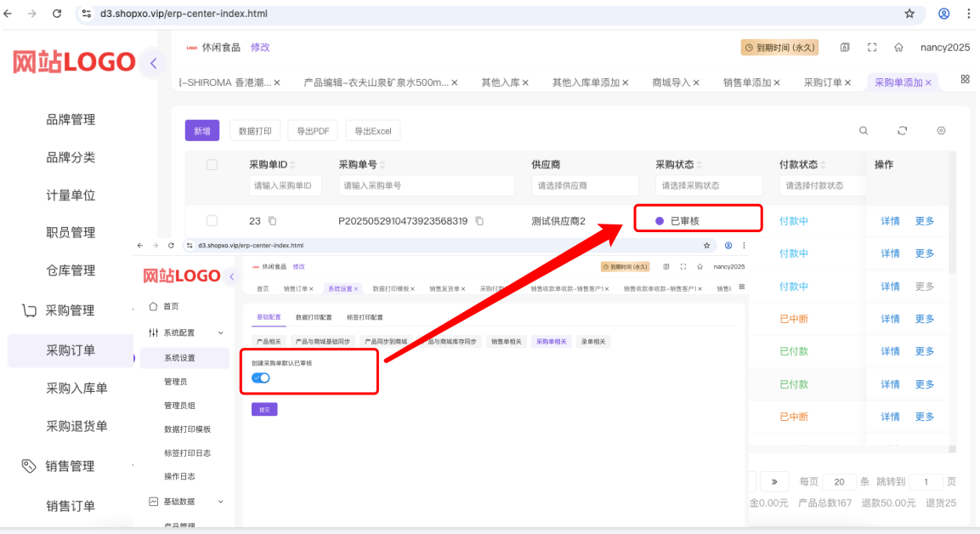Open the 请选择供应商 supplier dropdown

click(585, 185)
